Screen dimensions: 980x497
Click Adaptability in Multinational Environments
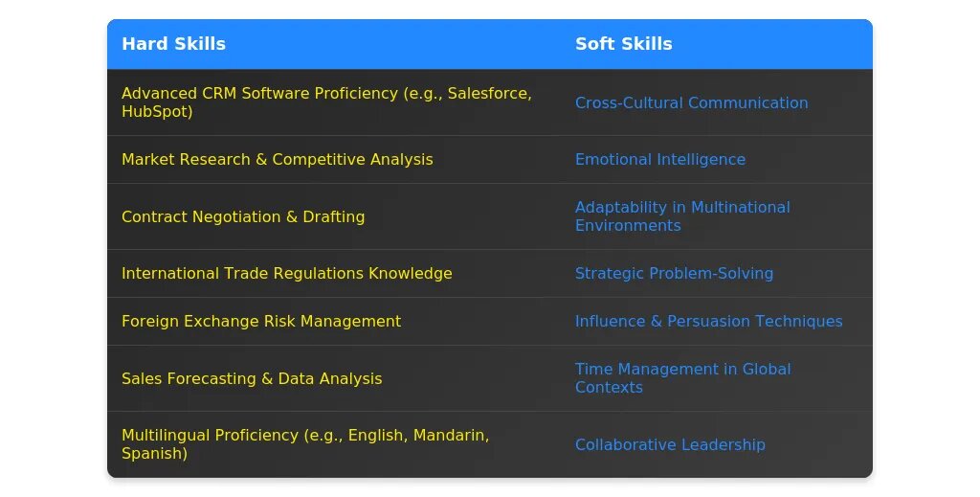tap(682, 216)
